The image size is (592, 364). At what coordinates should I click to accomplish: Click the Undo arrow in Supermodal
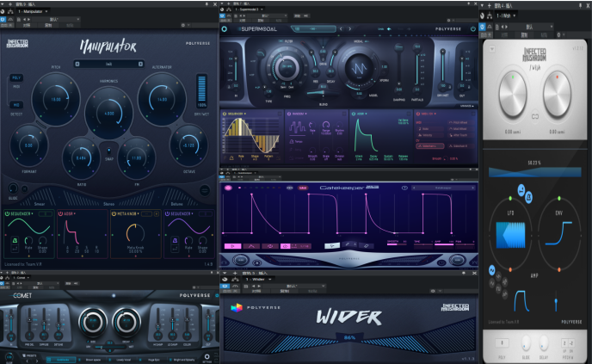point(389,28)
